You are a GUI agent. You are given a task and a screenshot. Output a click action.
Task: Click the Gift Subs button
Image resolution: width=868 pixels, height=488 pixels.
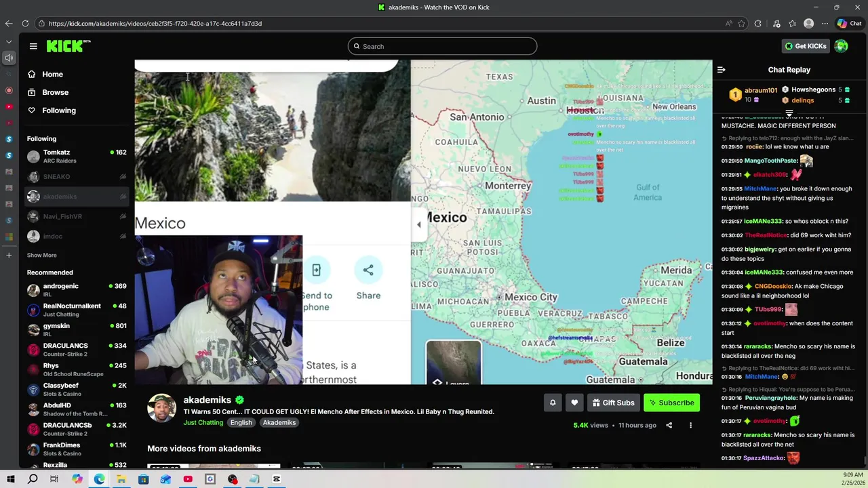[613, 403]
